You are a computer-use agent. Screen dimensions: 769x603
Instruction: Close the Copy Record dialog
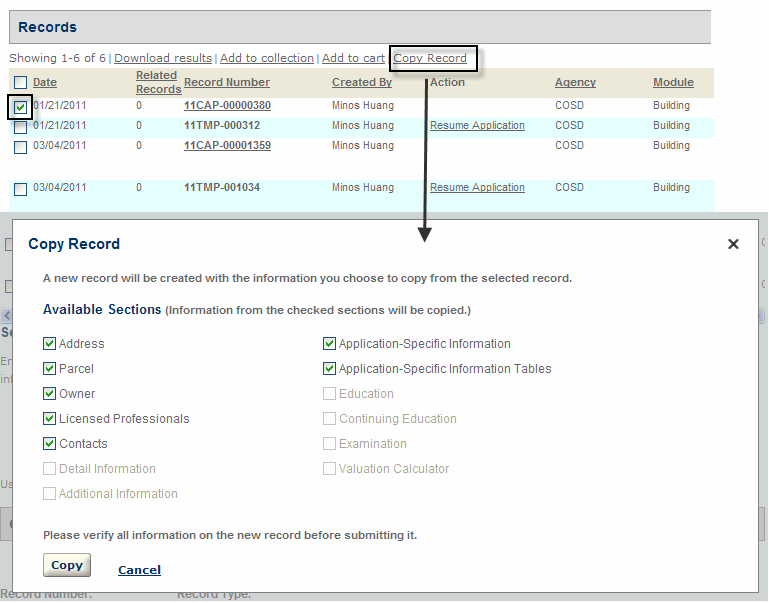point(733,244)
